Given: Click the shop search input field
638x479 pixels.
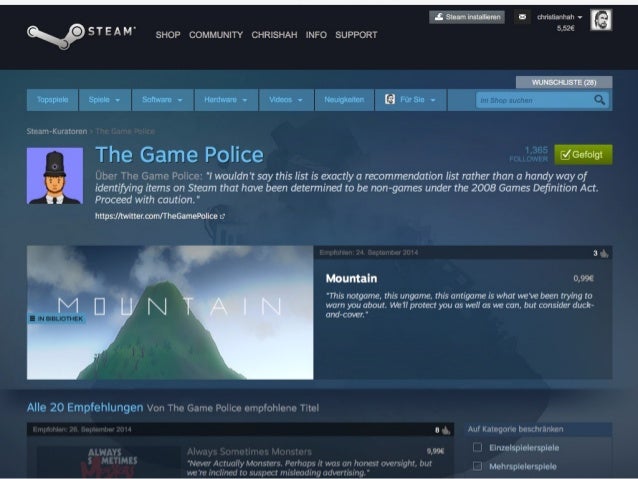Looking at the screenshot, I should 534,100.
